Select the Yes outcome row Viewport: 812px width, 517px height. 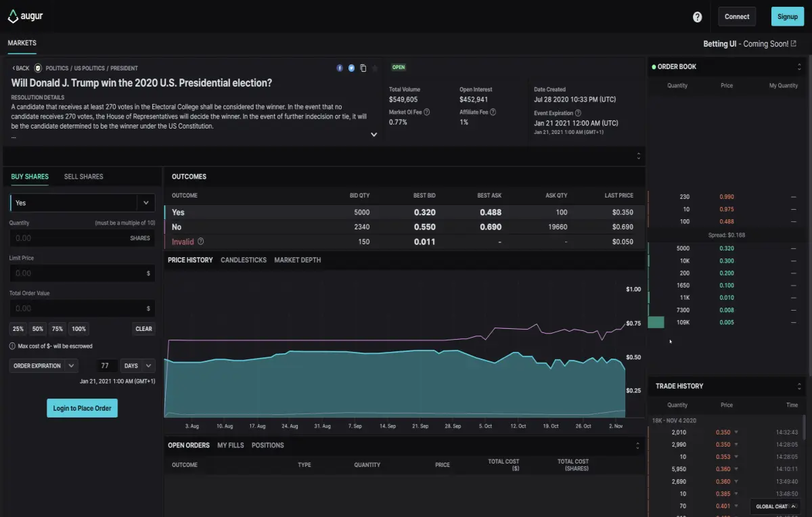tap(404, 212)
